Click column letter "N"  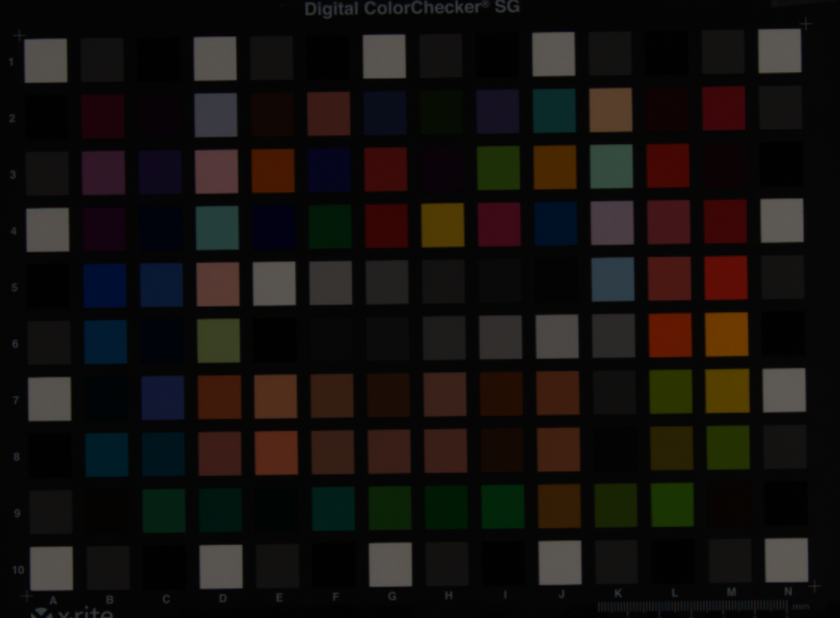pyautogui.click(x=788, y=592)
